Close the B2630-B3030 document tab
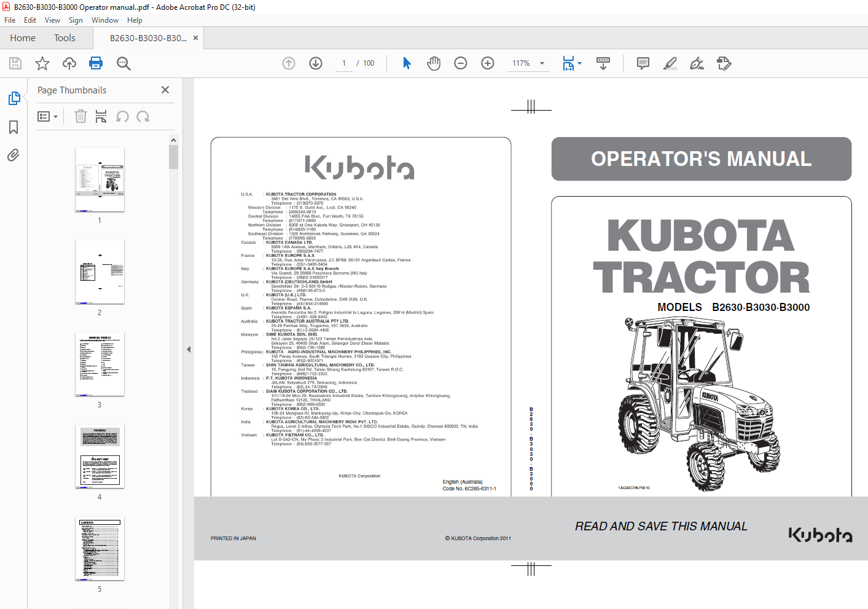 click(x=195, y=38)
